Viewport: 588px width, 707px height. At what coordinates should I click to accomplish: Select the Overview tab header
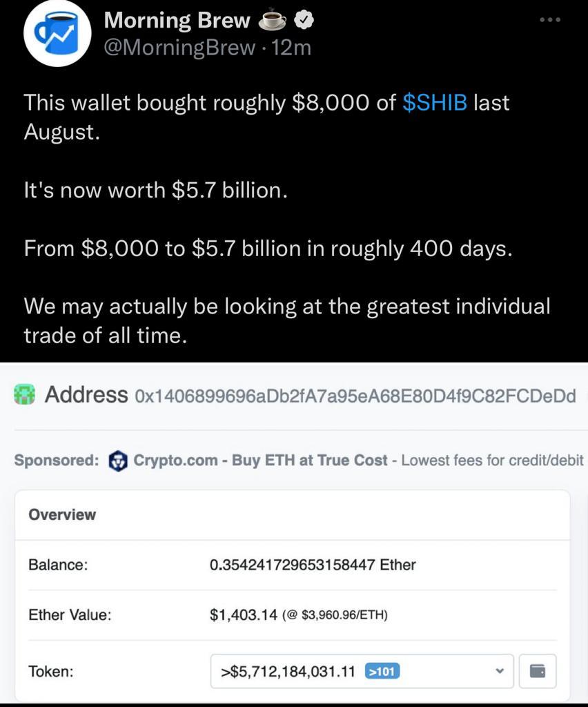[x=62, y=514]
